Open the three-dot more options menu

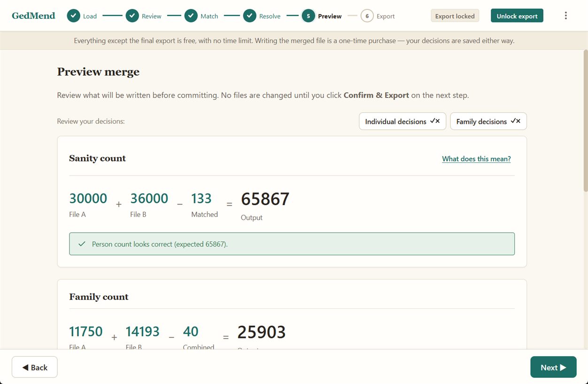[x=565, y=15]
